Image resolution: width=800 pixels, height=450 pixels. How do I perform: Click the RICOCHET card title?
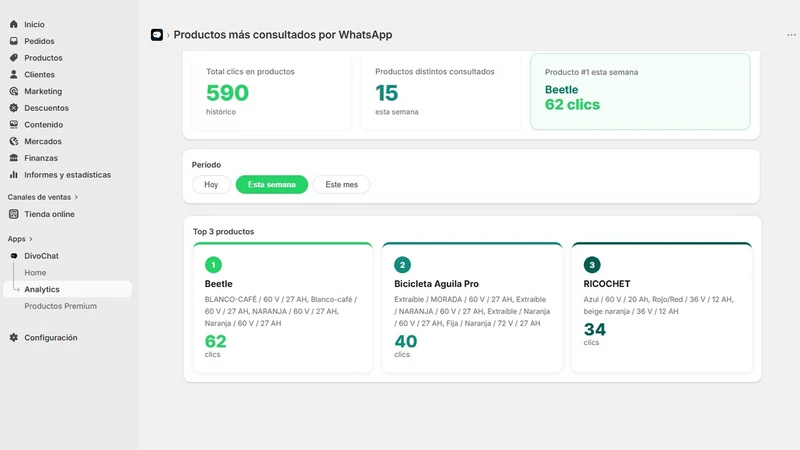point(607,284)
